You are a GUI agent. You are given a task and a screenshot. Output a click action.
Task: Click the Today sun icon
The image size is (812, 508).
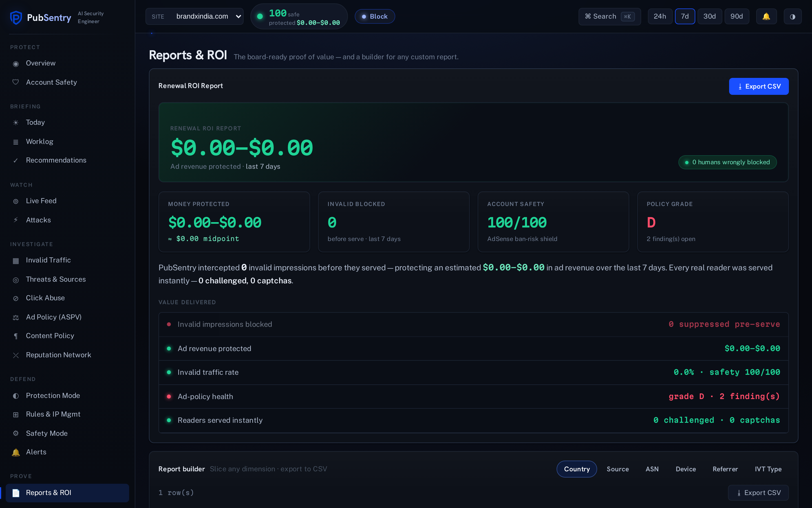point(16,123)
